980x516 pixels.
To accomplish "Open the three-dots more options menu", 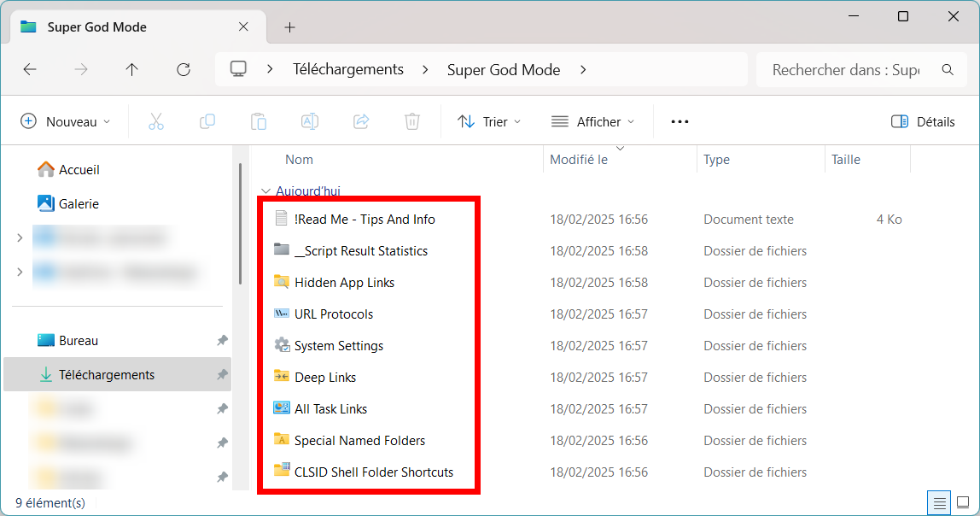I will pyautogui.click(x=680, y=121).
